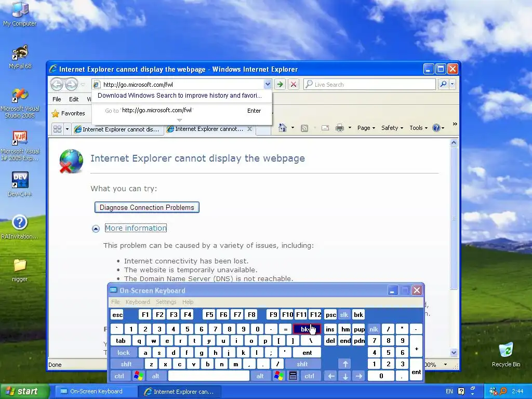532x399 pixels.
Task: Open the tab list dropdown arrow
Action: [67, 129]
